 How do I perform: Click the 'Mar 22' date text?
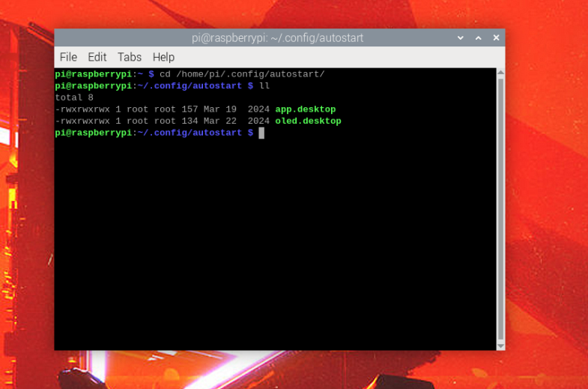pos(220,121)
